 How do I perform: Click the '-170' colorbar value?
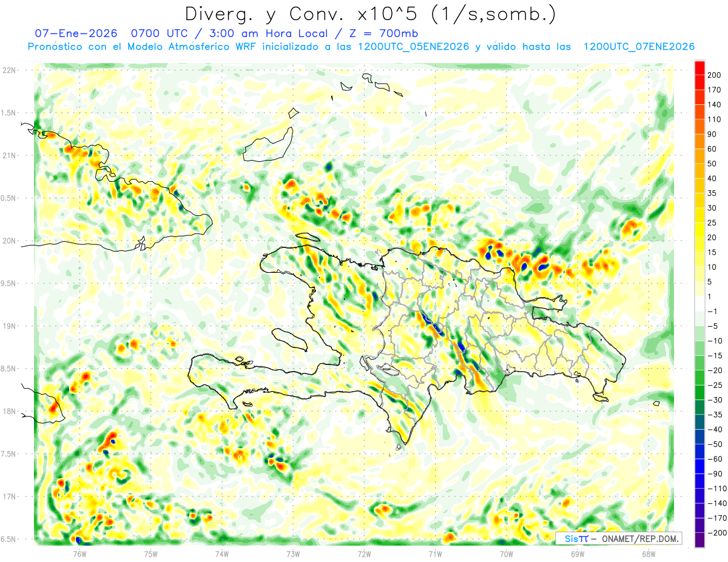716,518
